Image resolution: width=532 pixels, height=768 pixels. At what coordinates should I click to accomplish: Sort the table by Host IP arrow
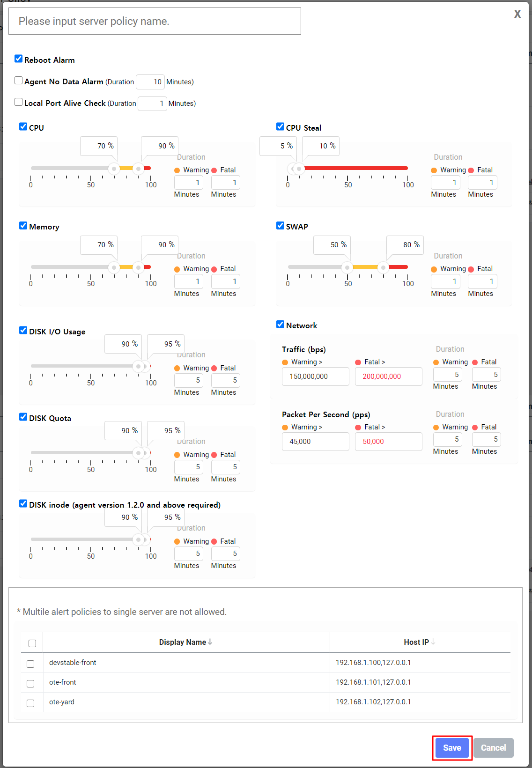point(433,642)
